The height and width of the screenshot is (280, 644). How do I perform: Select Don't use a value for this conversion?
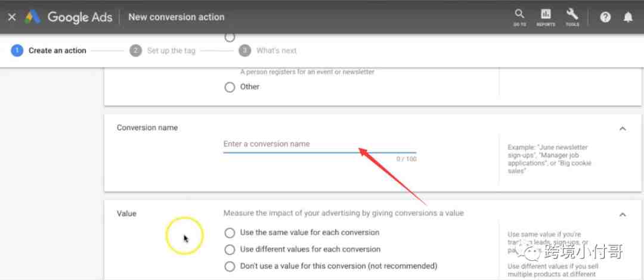pyautogui.click(x=230, y=266)
